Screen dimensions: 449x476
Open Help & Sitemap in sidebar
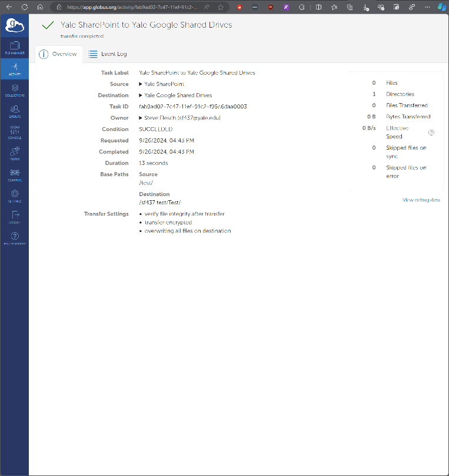14,238
